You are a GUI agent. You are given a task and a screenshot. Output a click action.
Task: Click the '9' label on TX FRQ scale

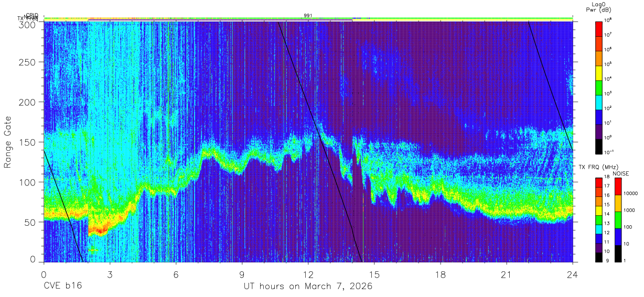pos(607,262)
